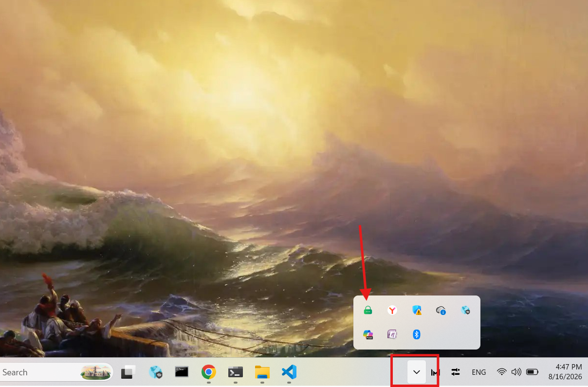Open the OneNote tray icon

tap(392, 334)
